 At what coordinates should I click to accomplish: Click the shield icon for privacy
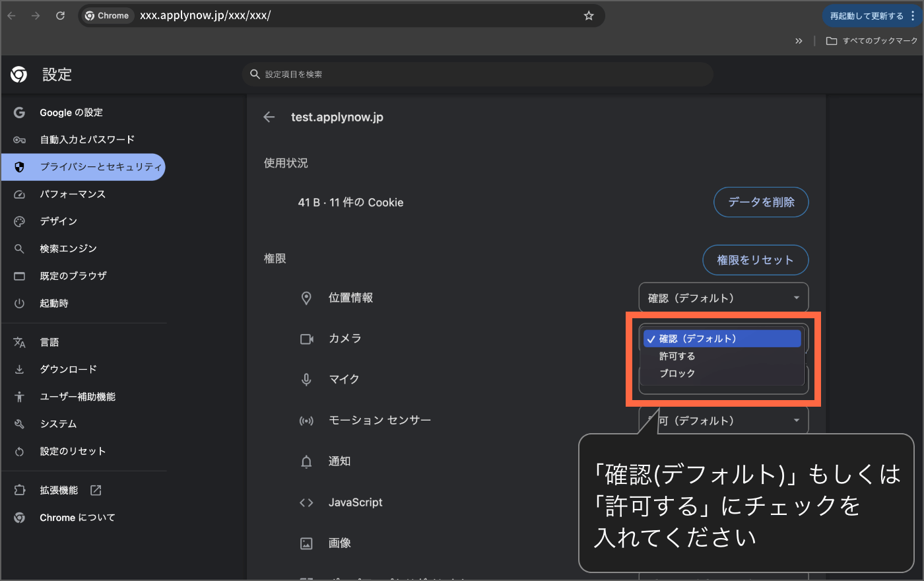pos(19,167)
